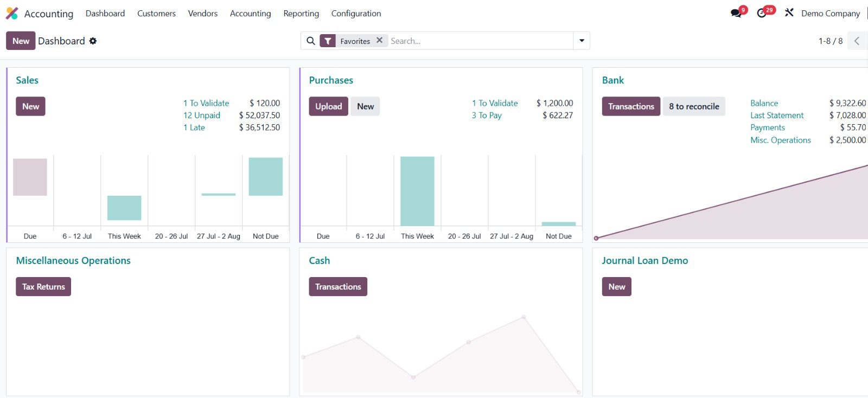The height and width of the screenshot is (398, 868).
Task: Click the Odoo Accounting app logo icon
Action: coord(12,14)
